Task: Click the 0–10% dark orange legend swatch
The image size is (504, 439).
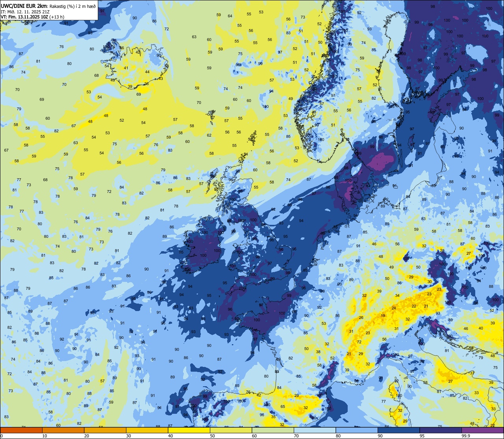Action: click(x=21, y=430)
